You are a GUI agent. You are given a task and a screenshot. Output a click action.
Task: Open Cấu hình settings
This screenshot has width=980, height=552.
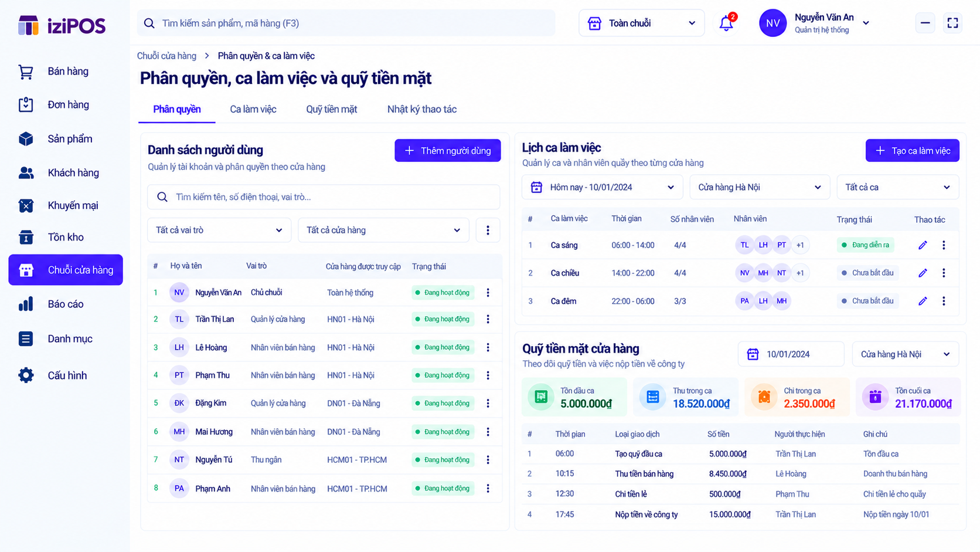(x=65, y=375)
